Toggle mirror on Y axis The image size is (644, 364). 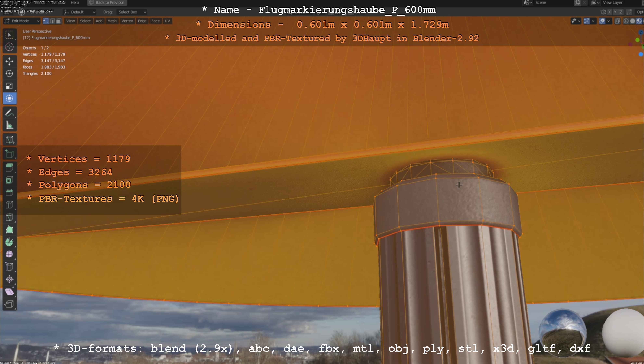615,12
